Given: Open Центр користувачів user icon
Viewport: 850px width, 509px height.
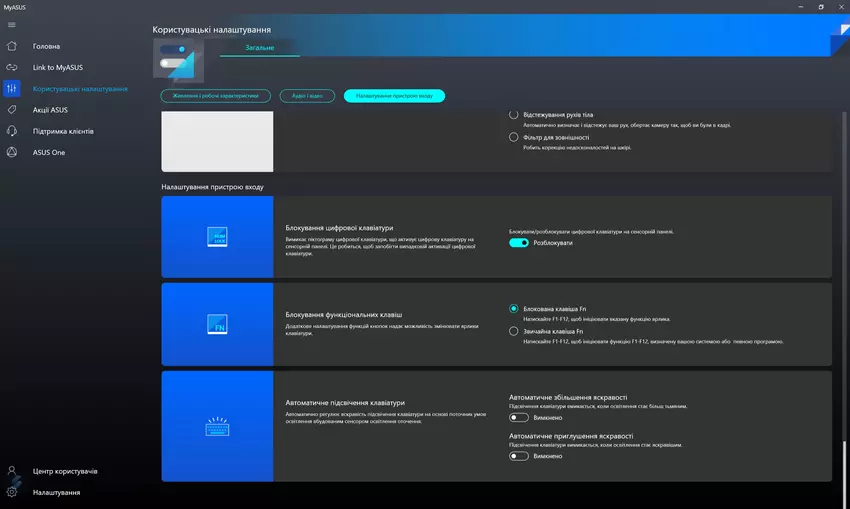Looking at the screenshot, I should click(x=12, y=471).
